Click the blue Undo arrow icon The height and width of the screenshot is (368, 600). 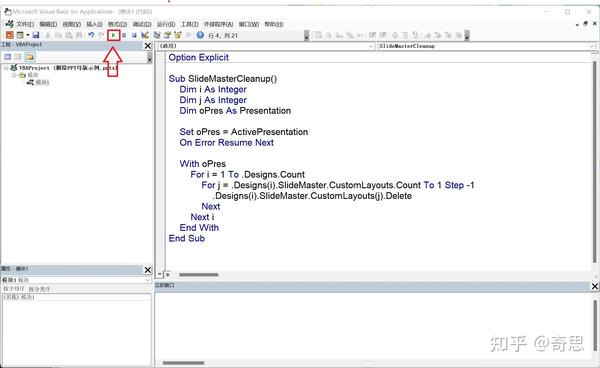(91, 35)
